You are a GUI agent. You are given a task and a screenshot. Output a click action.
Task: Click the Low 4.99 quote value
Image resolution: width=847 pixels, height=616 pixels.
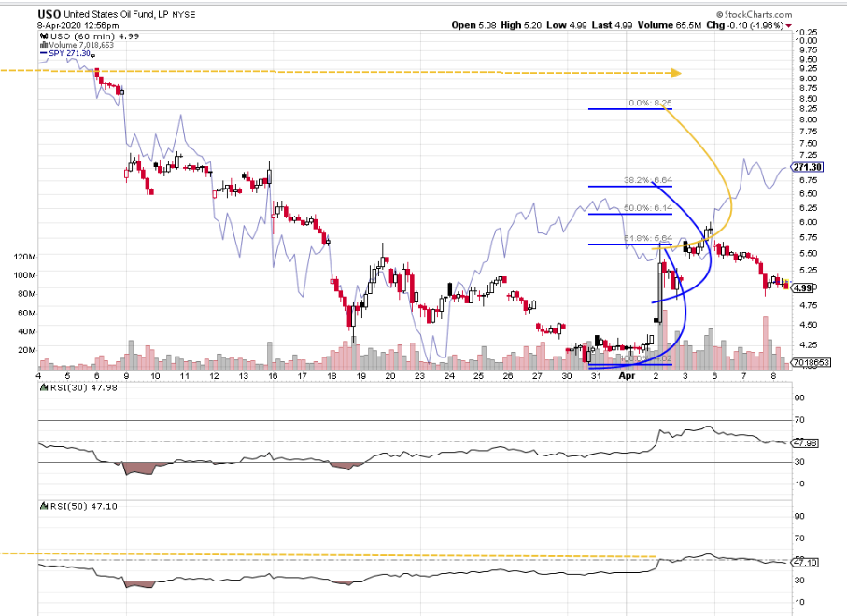coord(566,25)
